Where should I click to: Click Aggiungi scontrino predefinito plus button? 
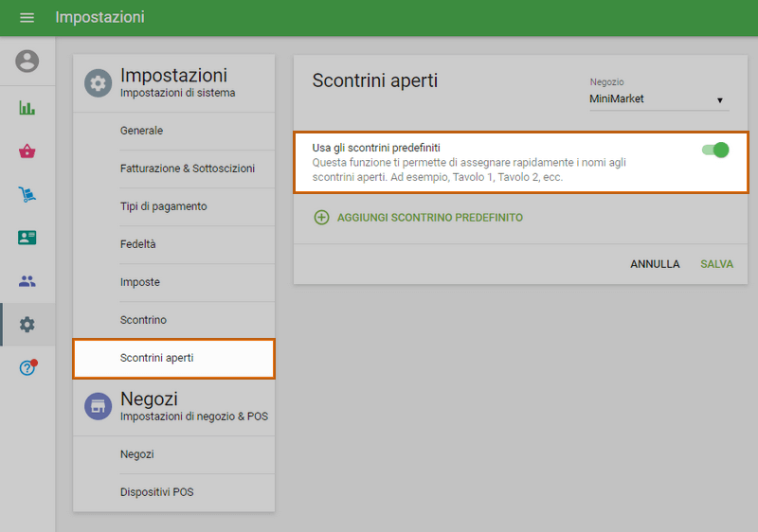(321, 218)
